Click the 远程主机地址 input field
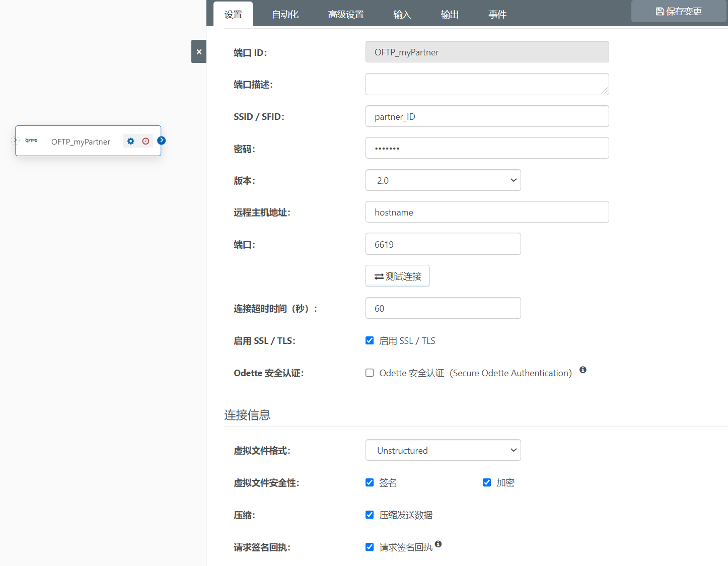 (487, 212)
